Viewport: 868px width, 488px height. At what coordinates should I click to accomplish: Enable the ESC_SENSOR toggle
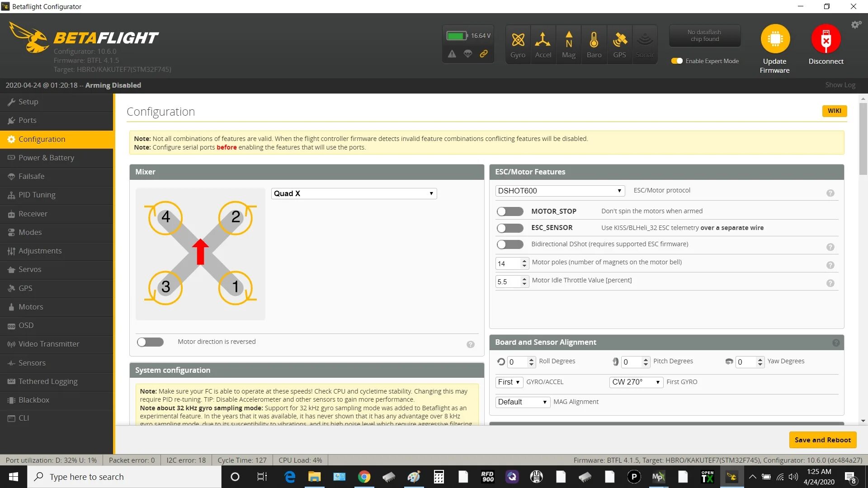tap(509, 228)
